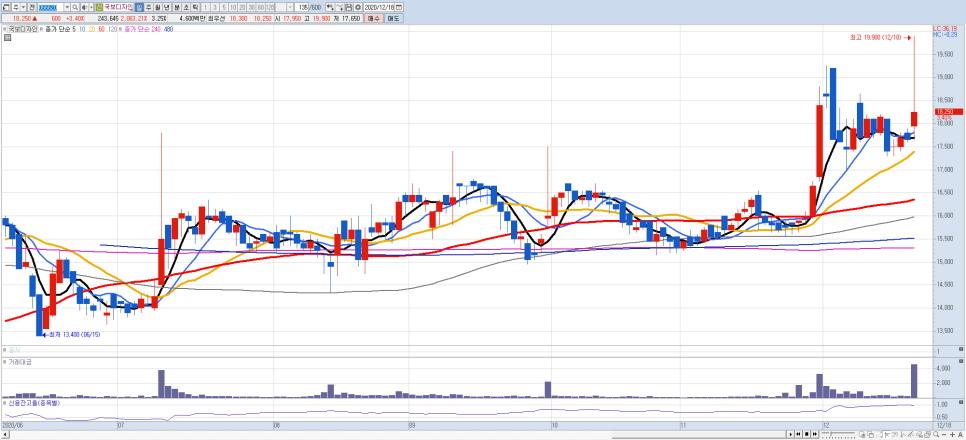
Task: Click the play button in bottom controls
Action: 791,434
